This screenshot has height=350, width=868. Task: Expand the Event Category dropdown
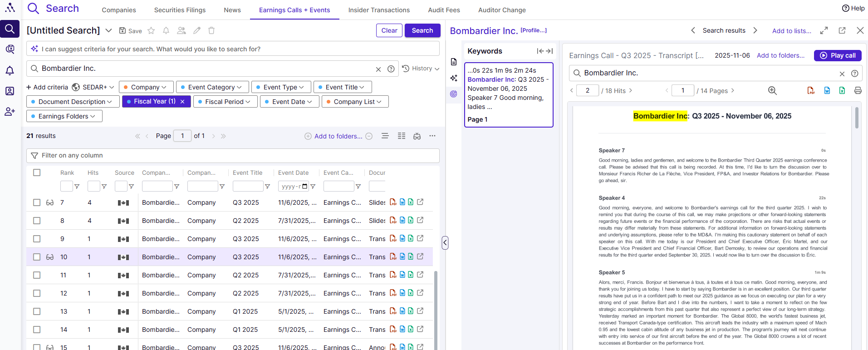212,87
